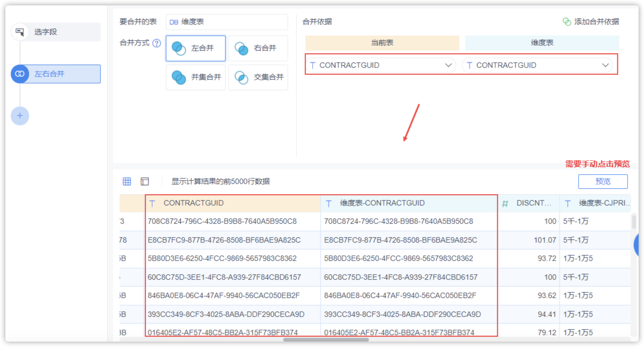Click cell 60C8C75D-3EE1-4FC8-A939-27F84CBD6157 in 维度表 column

(x=401, y=277)
